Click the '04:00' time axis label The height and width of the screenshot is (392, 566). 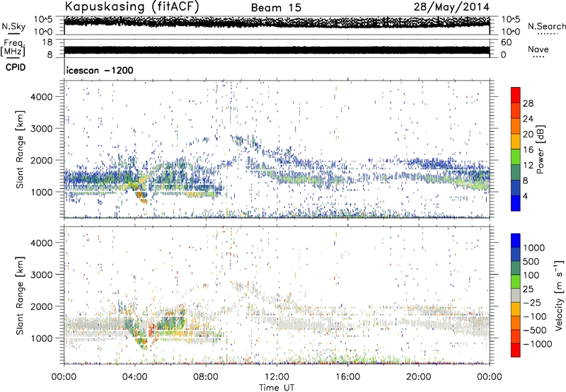coord(135,377)
